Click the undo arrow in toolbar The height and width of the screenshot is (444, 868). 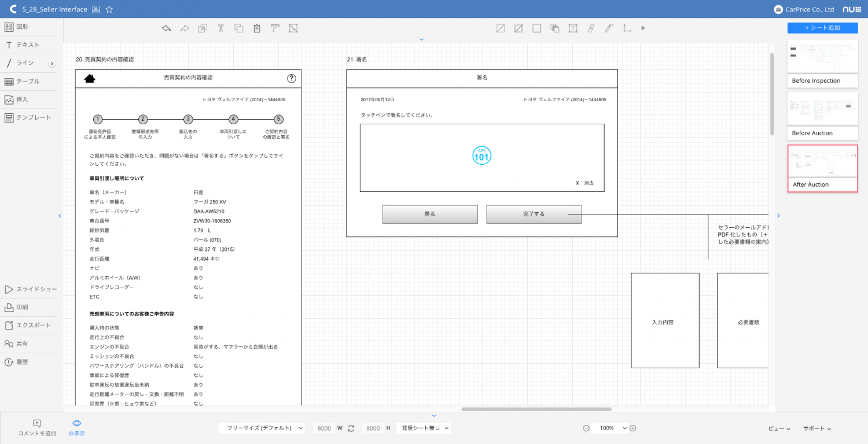click(x=167, y=28)
